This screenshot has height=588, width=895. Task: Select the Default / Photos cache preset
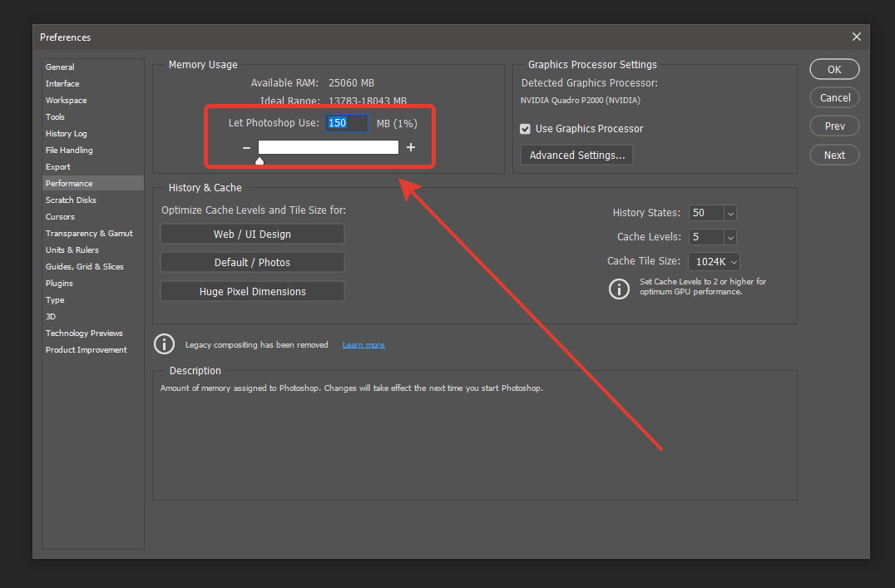pos(252,262)
